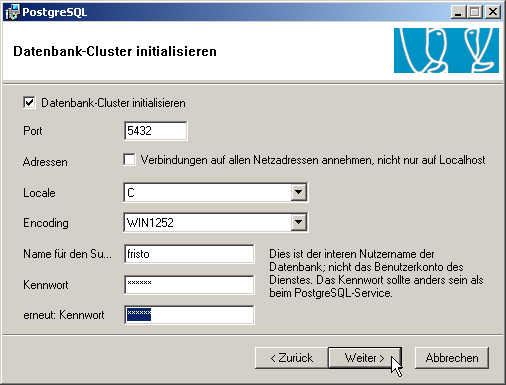
Task: Click the 'Name für den Su...' label
Action: tap(67, 254)
